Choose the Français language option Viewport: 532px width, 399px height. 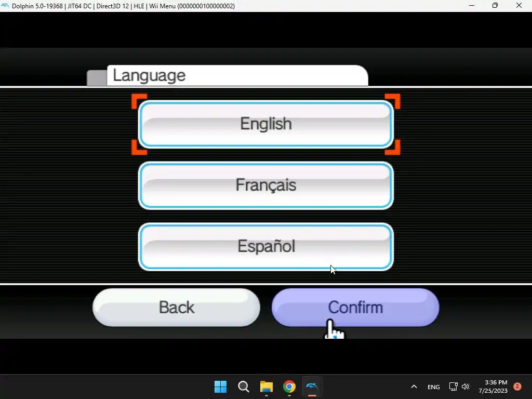[x=265, y=185]
